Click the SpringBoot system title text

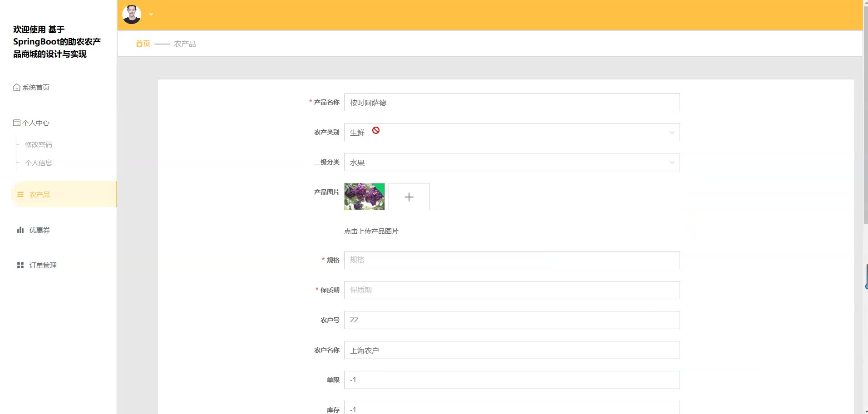(x=57, y=42)
